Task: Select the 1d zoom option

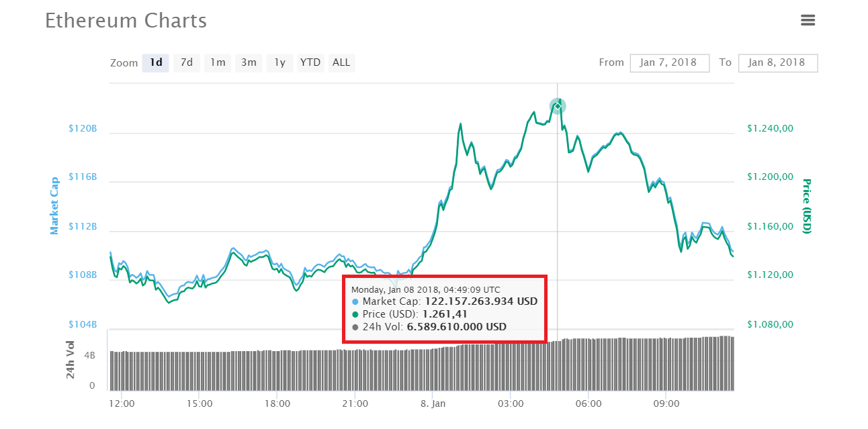Action: (155, 62)
